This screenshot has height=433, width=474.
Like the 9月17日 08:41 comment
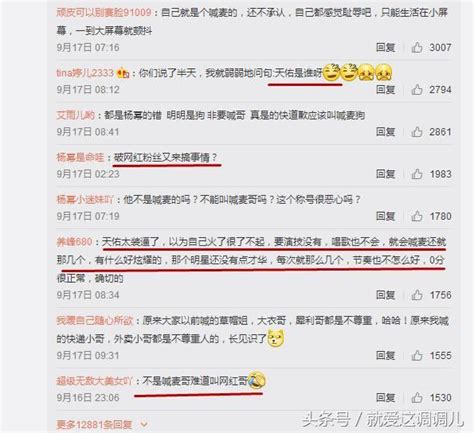coord(417,132)
